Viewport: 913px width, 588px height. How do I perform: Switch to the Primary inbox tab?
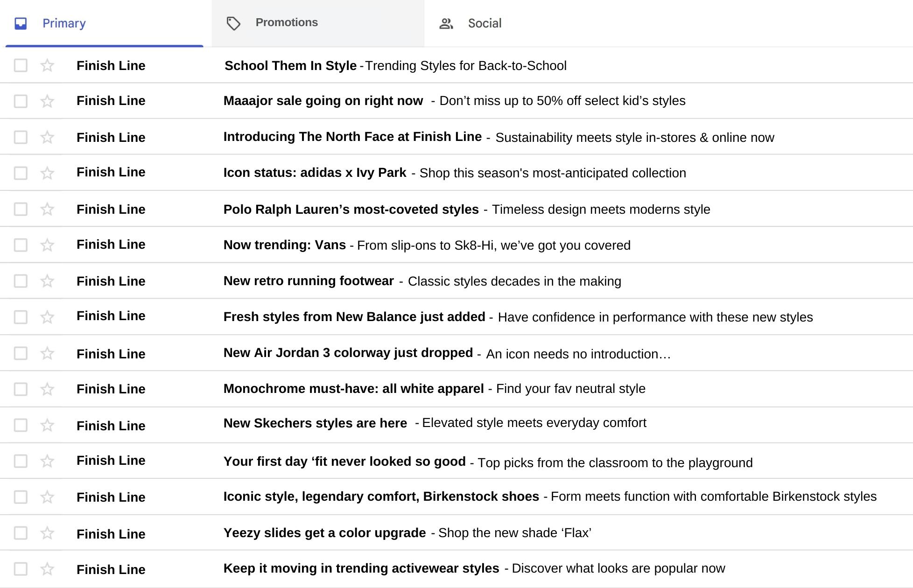104,23
